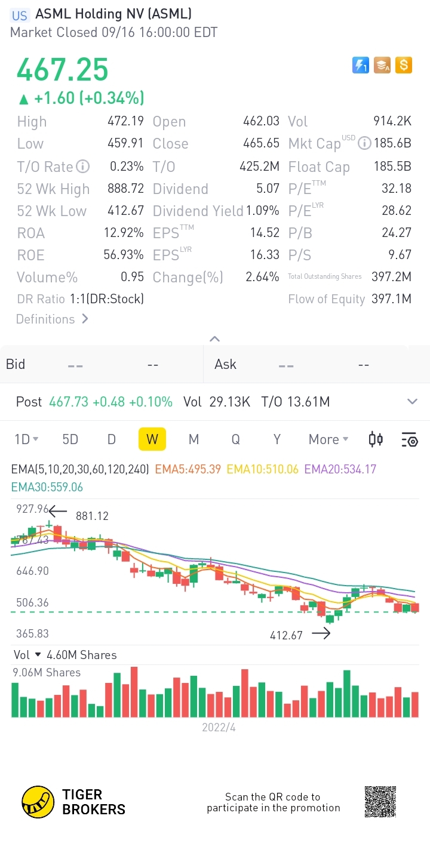Switch to the W weekly chart tab
430x868 pixels.
pyautogui.click(x=152, y=439)
